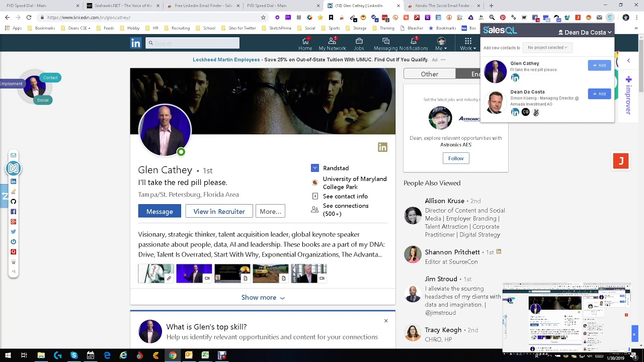Screen dimensions: 644x362
Task: Open See connections (500+) link
Action: 346,210
